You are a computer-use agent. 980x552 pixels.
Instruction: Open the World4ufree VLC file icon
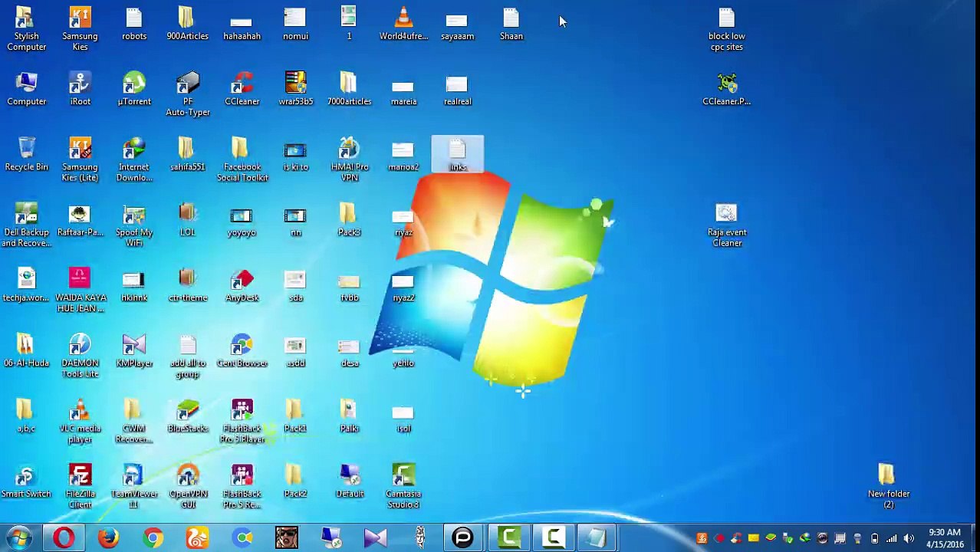pos(403,23)
